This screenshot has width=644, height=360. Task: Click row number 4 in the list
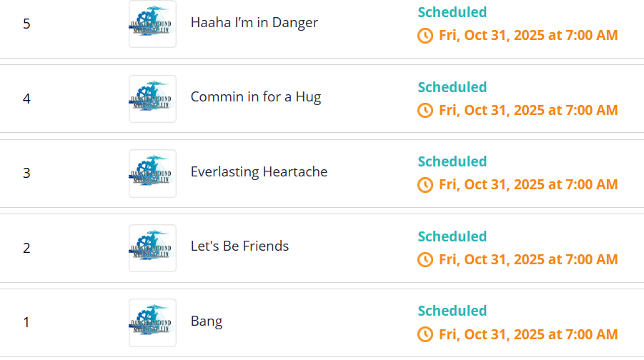(x=26, y=99)
